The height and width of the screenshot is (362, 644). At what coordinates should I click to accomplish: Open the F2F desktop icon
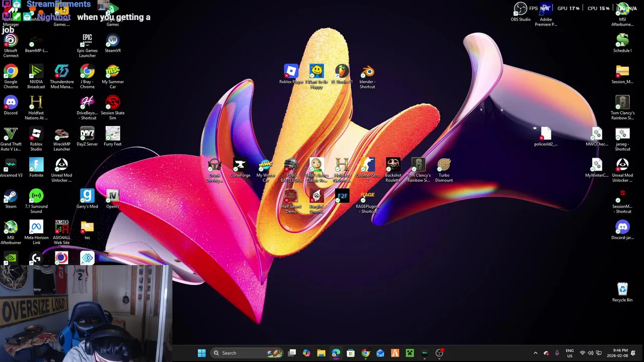coord(342,197)
